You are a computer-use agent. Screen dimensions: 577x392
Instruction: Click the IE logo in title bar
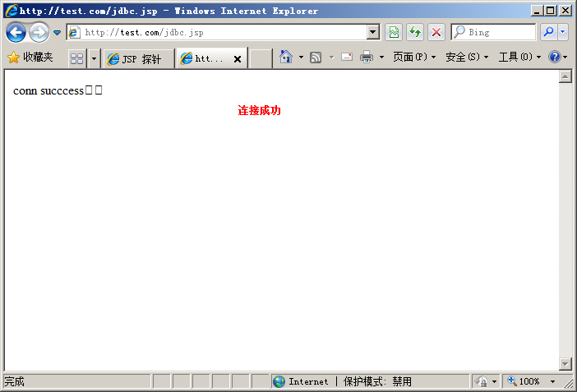(12, 11)
